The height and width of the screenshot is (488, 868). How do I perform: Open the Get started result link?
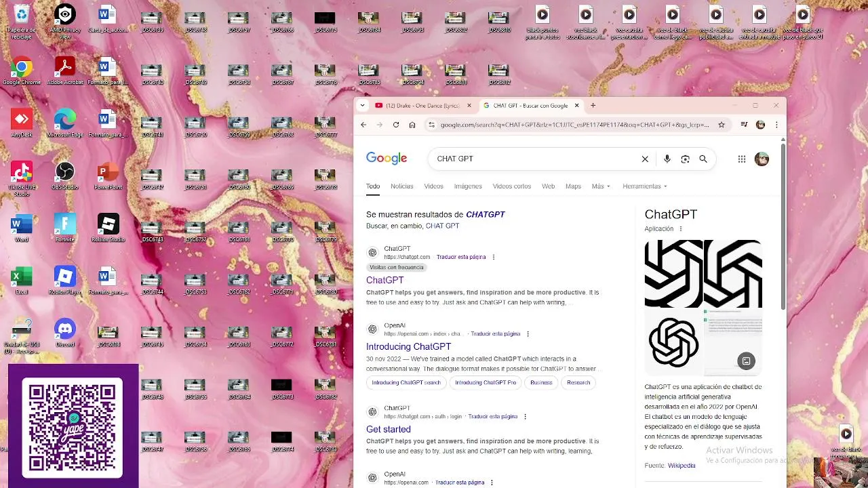coord(389,429)
